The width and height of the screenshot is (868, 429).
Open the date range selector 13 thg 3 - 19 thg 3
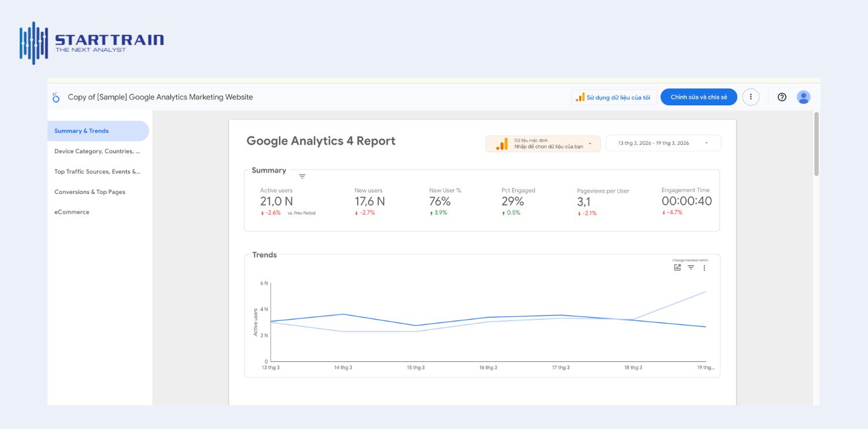[x=660, y=142]
